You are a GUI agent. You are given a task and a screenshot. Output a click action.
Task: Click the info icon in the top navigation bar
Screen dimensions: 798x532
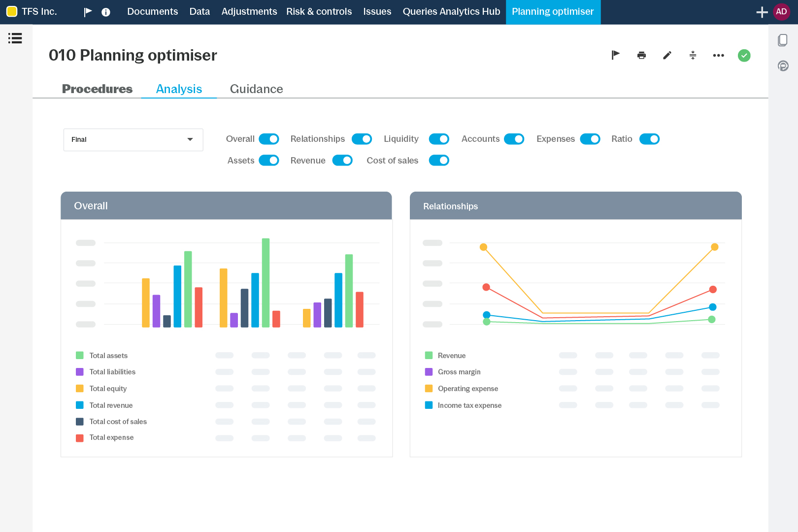[105, 12]
